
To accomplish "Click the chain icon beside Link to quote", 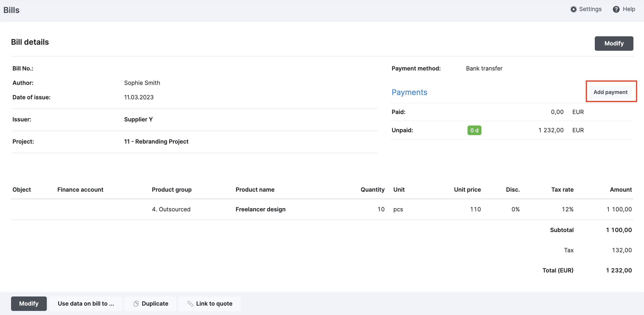I will click(190, 304).
